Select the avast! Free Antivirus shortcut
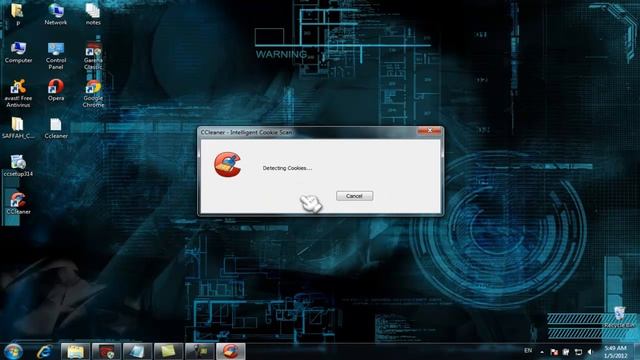Screen dimensions: 640x360 pos(18,93)
